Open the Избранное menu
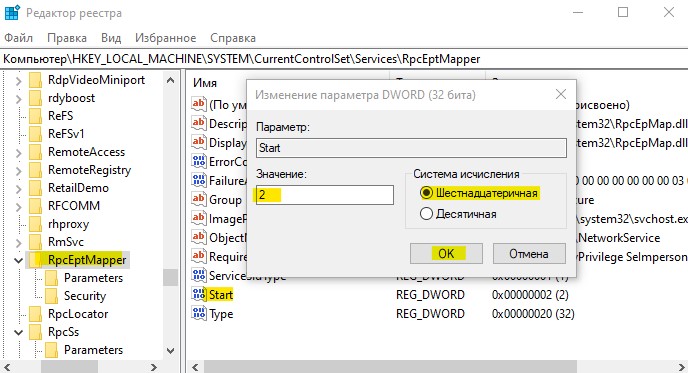 click(165, 38)
